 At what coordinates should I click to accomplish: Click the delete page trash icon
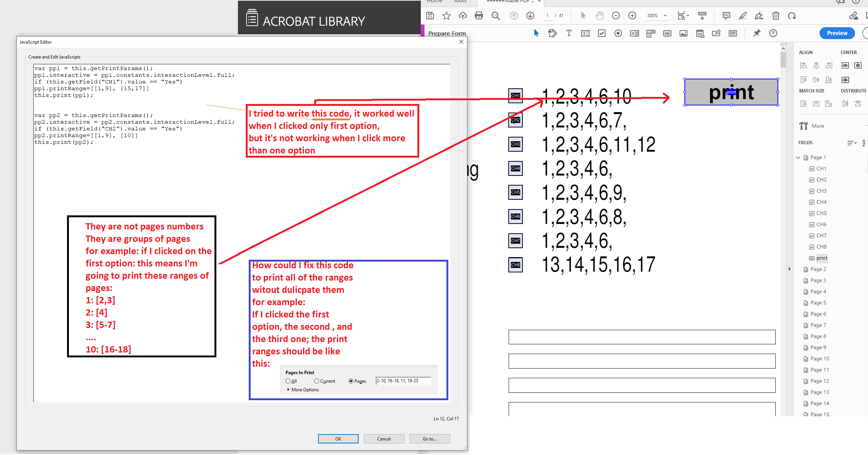(776, 16)
